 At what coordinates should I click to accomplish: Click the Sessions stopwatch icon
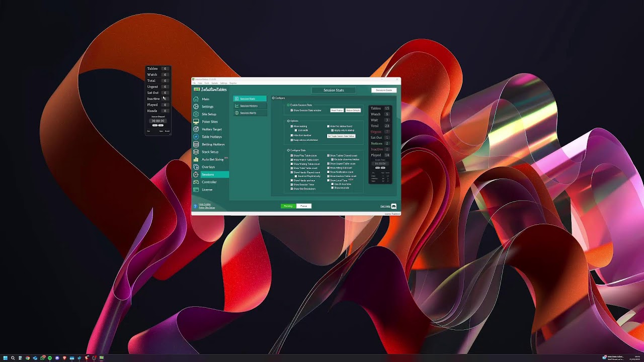196,174
